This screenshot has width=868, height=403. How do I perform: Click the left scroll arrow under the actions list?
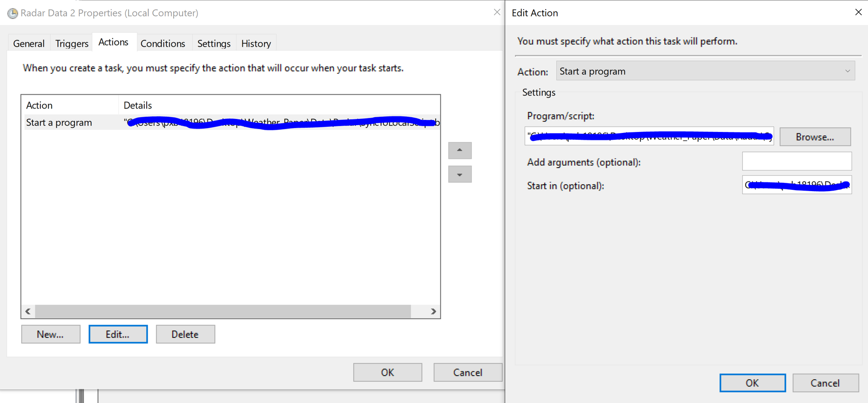coord(27,311)
